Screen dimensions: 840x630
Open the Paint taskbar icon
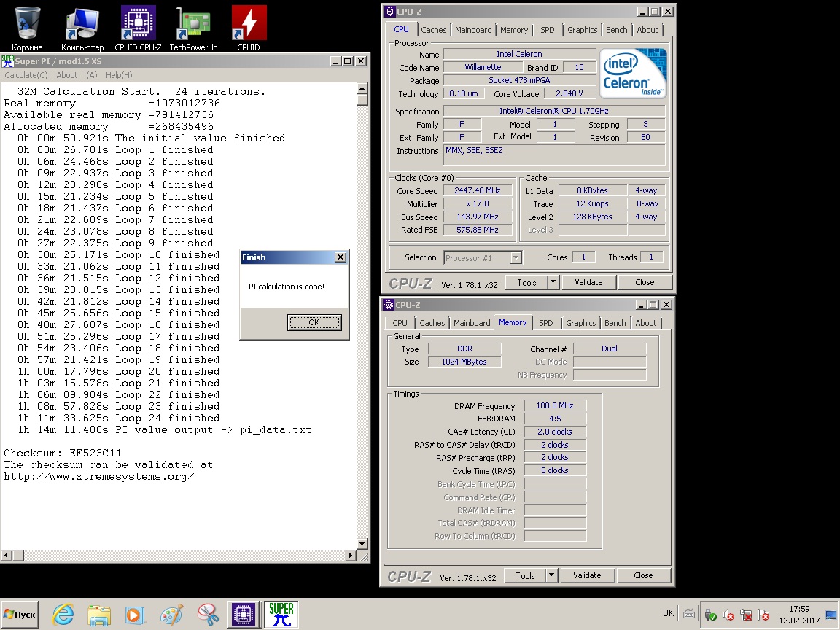click(x=171, y=615)
